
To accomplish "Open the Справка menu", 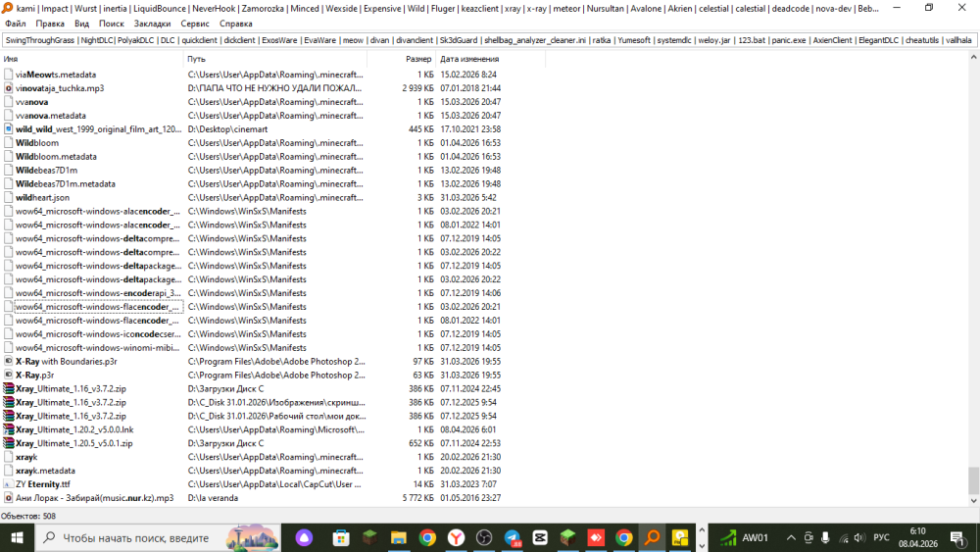I will tap(235, 24).
